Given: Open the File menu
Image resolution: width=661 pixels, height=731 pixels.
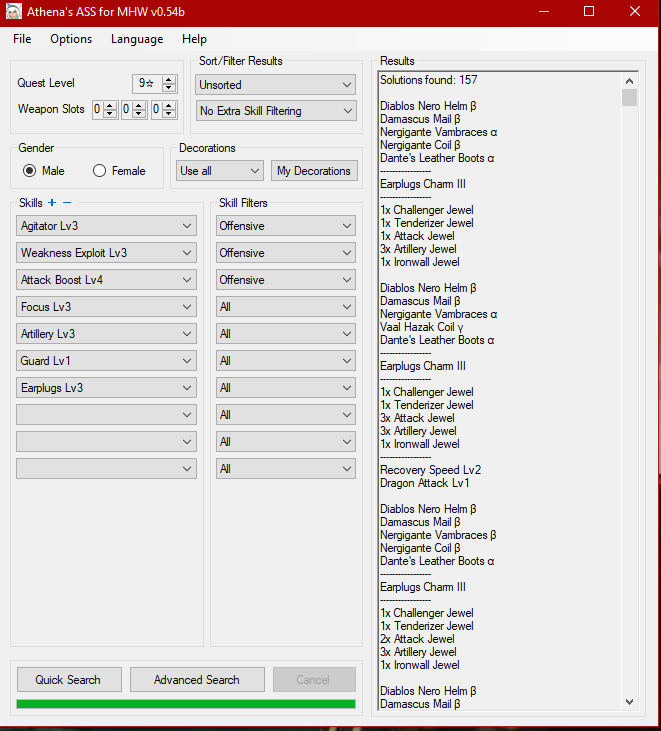Looking at the screenshot, I should pyautogui.click(x=22, y=39).
